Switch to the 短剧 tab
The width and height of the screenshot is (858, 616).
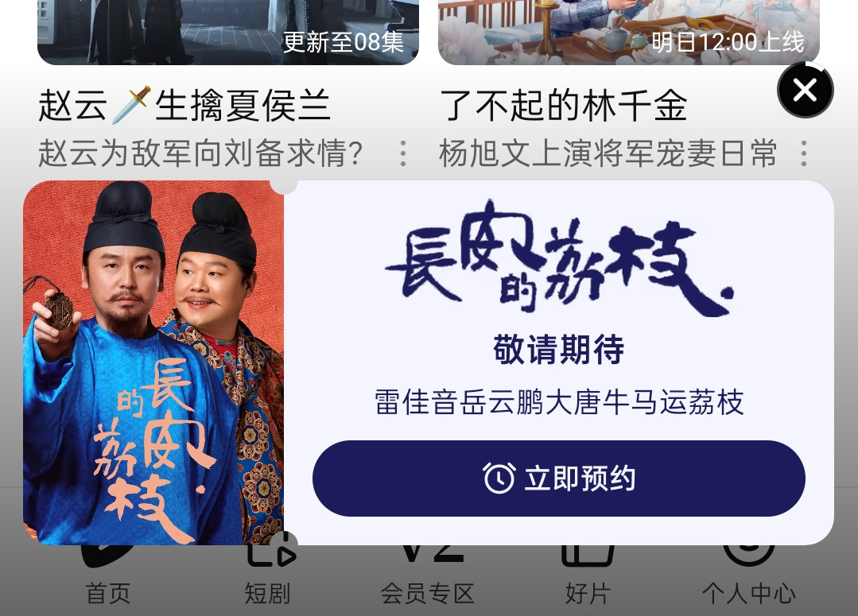click(x=267, y=593)
